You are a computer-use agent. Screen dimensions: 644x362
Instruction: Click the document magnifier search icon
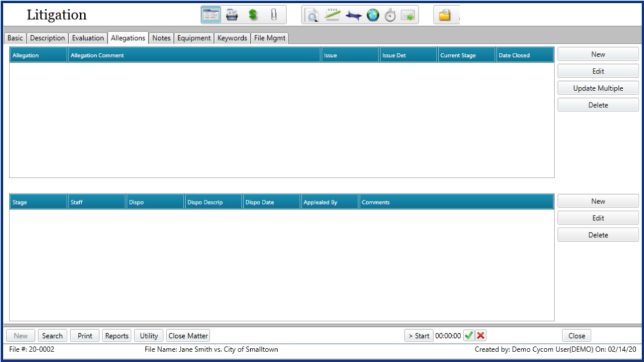[312, 16]
